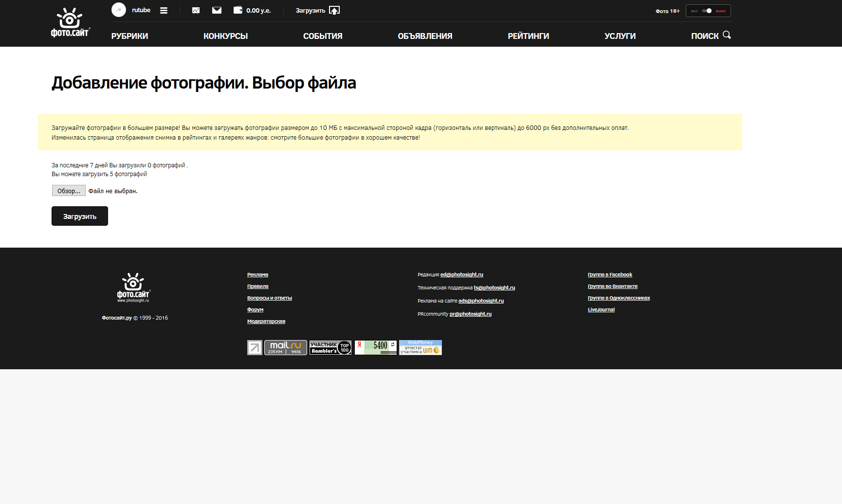Open the Рейтинги menu item
The width and height of the screenshot is (842, 504).
click(528, 36)
